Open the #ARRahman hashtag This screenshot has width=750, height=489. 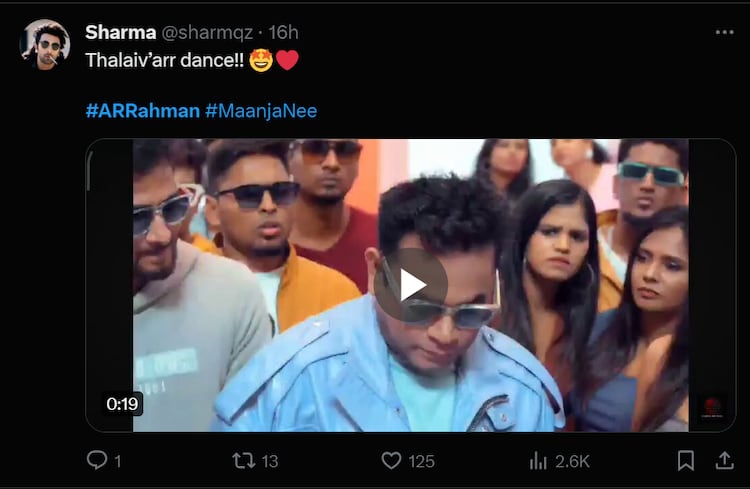click(x=142, y=111)
